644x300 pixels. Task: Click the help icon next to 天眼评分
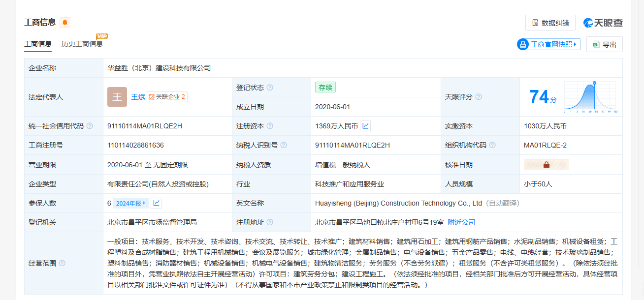479,97
